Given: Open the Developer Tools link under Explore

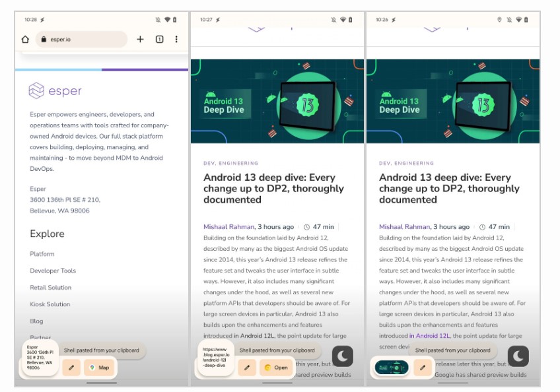Looking at the screenshot, I should [x=53, y=271].
